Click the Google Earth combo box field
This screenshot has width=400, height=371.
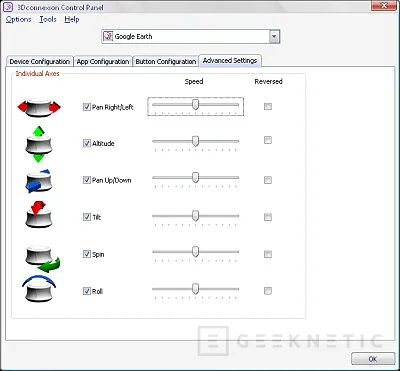190,37
